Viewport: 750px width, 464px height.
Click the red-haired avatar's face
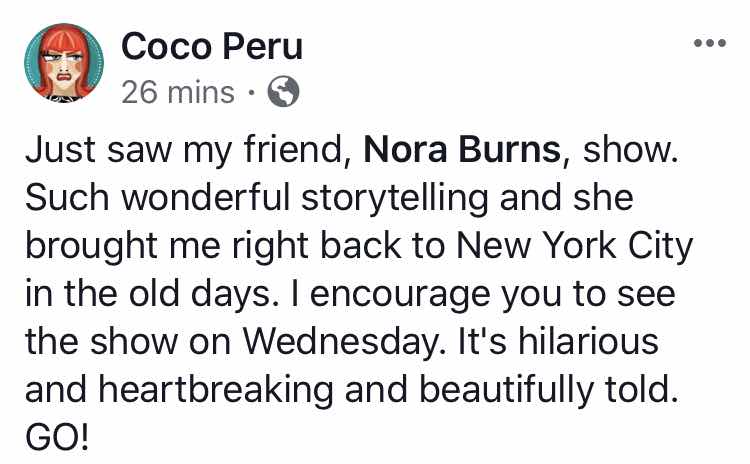tap(65, 67)
